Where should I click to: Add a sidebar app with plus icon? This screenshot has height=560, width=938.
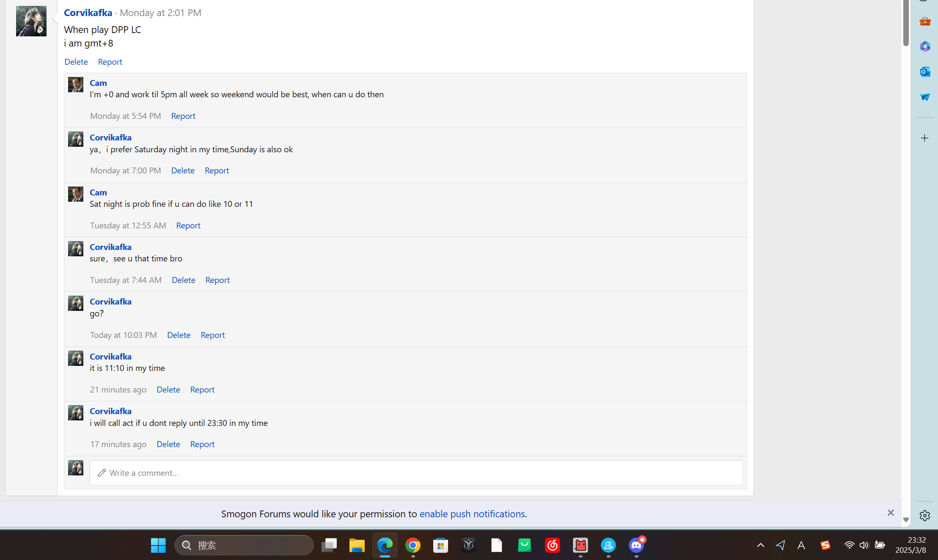[924, 138]
